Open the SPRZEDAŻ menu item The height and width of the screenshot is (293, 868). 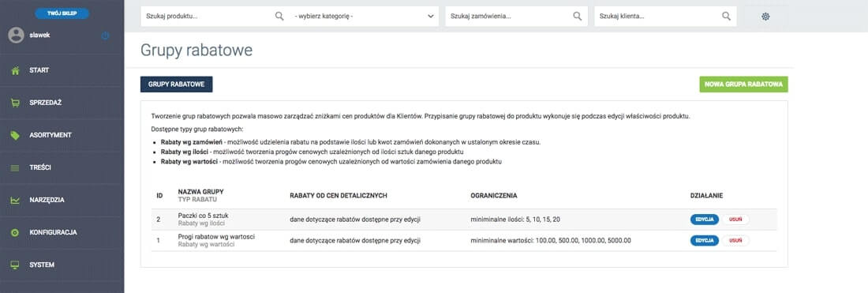click(x=62, y=103)
